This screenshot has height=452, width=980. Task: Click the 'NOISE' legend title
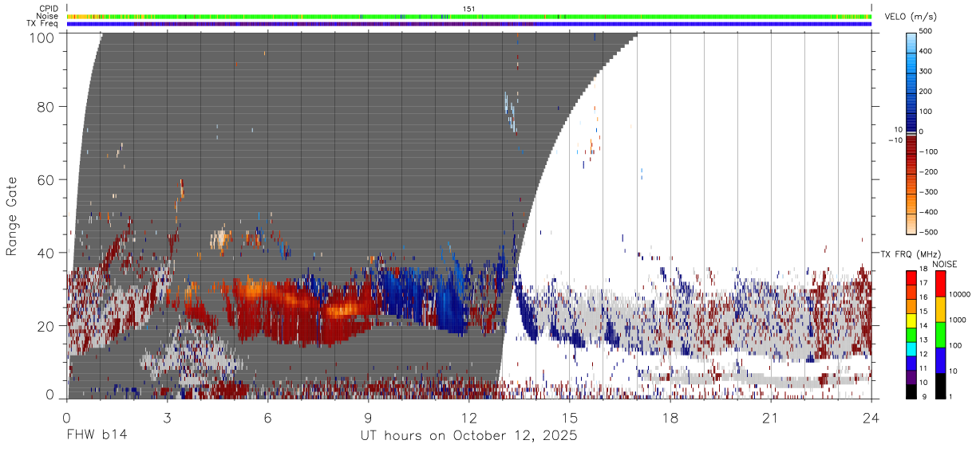[x=943, y=263]
